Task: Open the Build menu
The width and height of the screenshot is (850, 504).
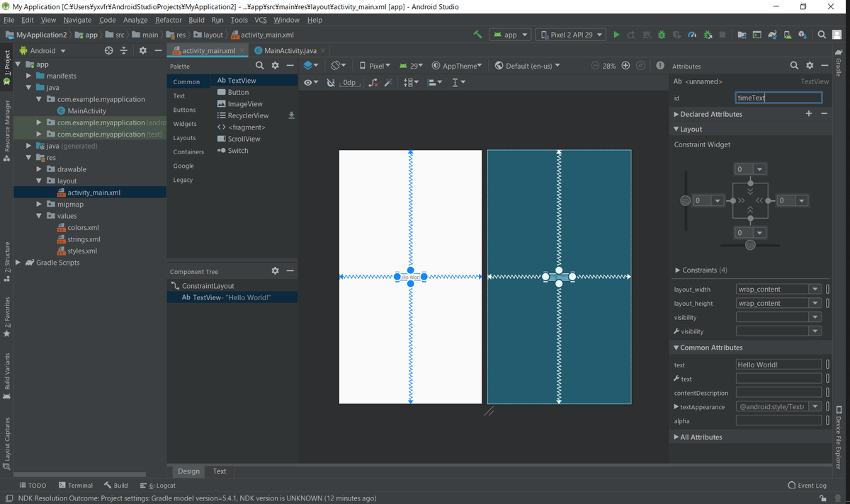Action: click(196, 20)
